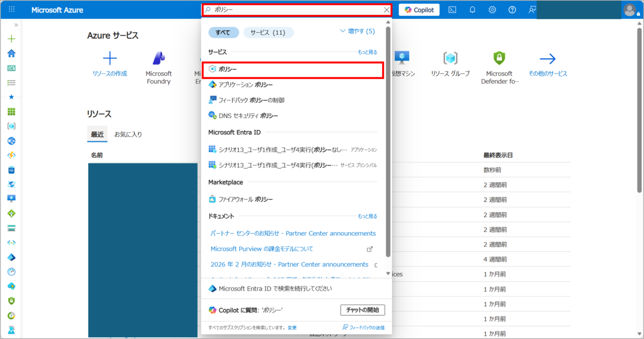Click the 最終表示日 column header
Image resolution: width=644 pixels, height=339 pixels.
(x=498, y=155)
